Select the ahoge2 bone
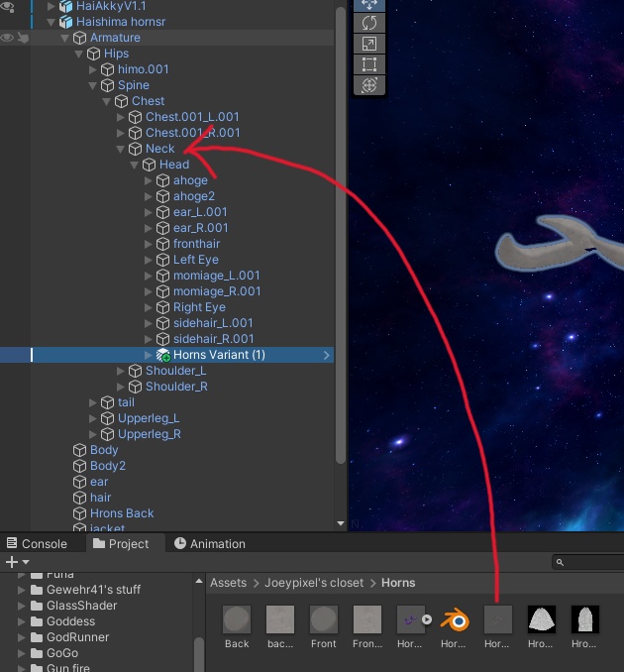Screen dimensions: 624x672 click(193, 196)
